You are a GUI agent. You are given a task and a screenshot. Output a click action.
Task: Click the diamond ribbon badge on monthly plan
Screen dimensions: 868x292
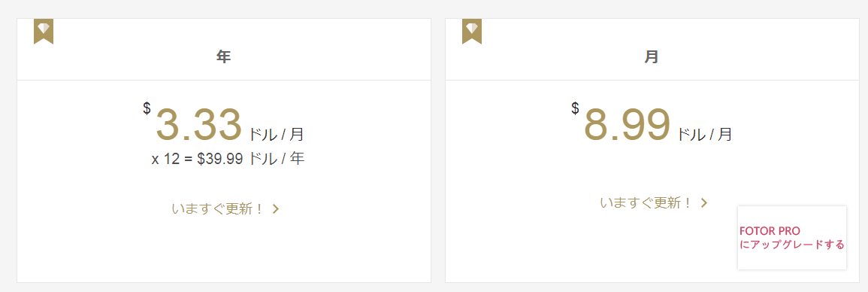tap(472, 31)
